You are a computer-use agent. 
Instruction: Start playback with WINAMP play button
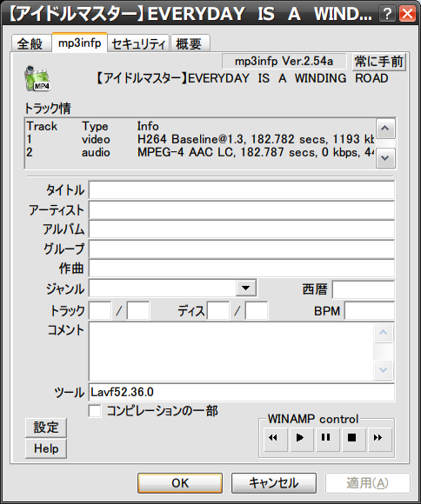(x=302, y=440)
